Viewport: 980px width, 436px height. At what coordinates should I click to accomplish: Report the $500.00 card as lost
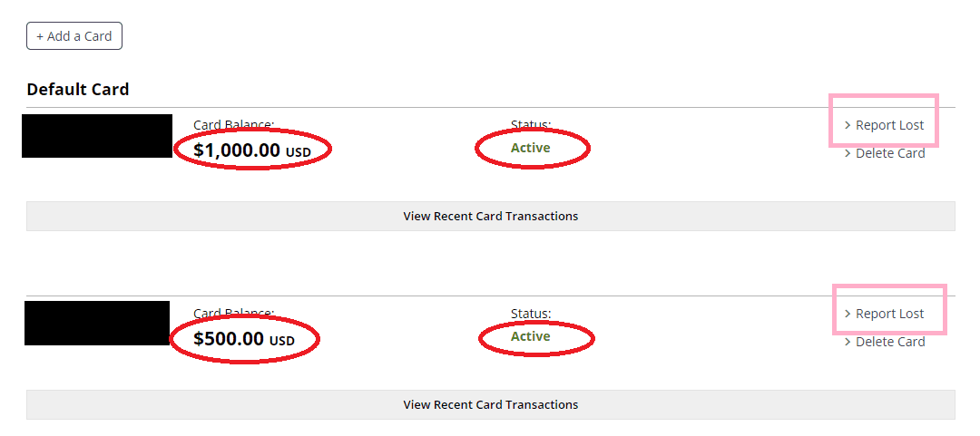889,314
